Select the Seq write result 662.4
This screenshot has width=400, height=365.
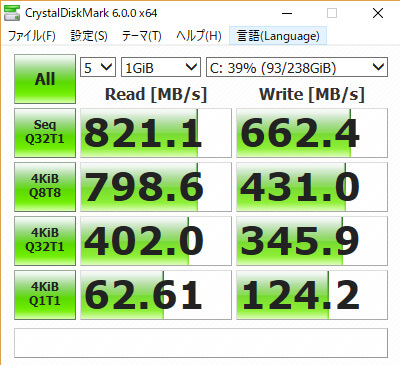coord(312,133)
